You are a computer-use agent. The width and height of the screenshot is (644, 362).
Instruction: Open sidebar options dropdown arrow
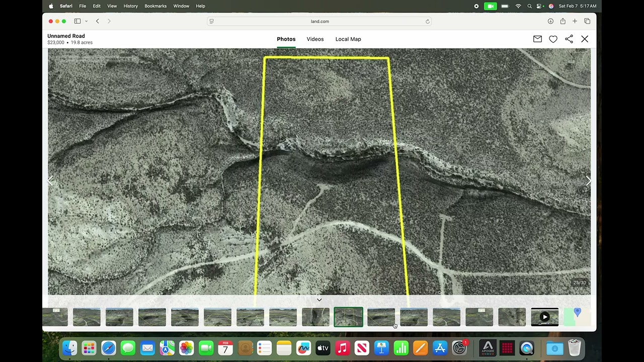pyautogui.click(x=86, y=21)
